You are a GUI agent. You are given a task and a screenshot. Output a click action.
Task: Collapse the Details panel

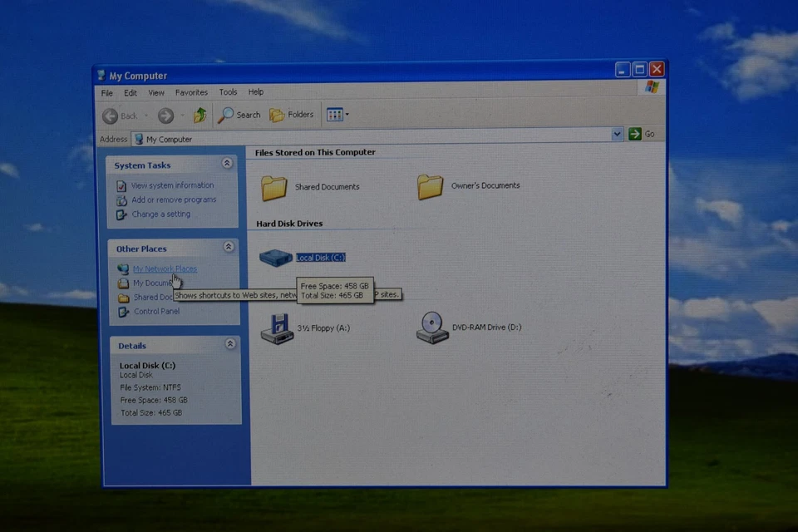click(229, 343)
